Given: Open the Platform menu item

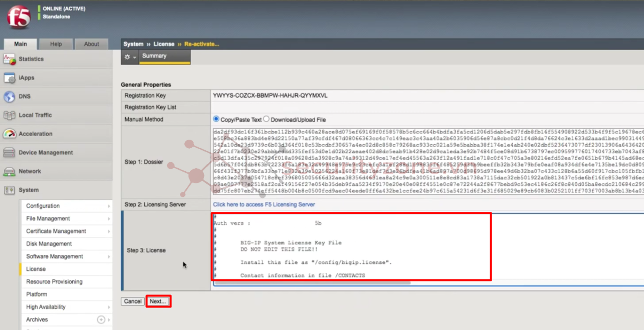Looking at the screenshot, I should [66, 294].
